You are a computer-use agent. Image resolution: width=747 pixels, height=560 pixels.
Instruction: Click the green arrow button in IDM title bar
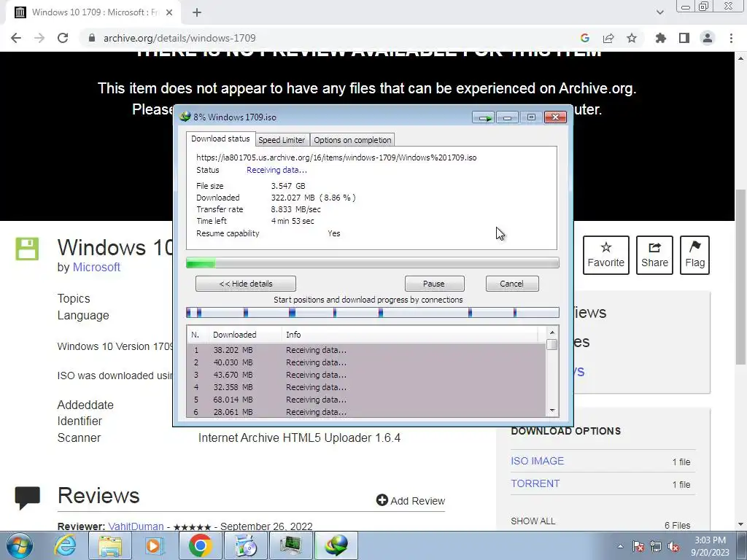click(484, 117)
